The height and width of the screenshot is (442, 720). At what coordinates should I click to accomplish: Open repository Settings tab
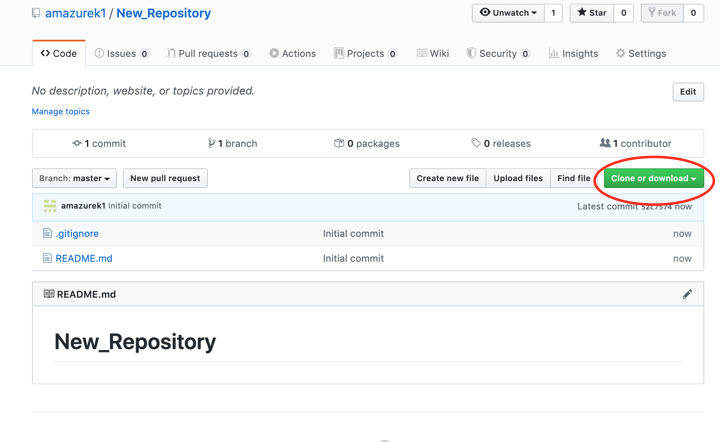(x=641, y=53)
